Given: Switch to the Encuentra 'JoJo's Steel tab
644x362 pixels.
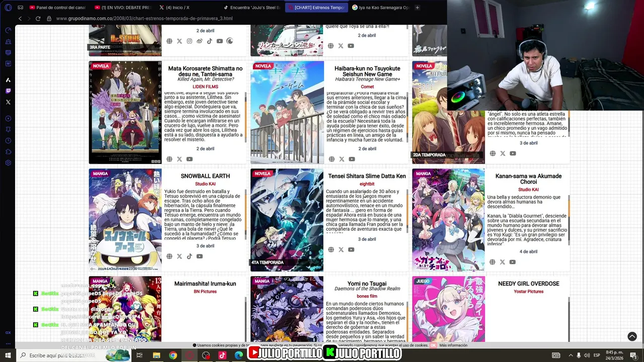Looking at the screenshot, I should [x=251, y=8].
